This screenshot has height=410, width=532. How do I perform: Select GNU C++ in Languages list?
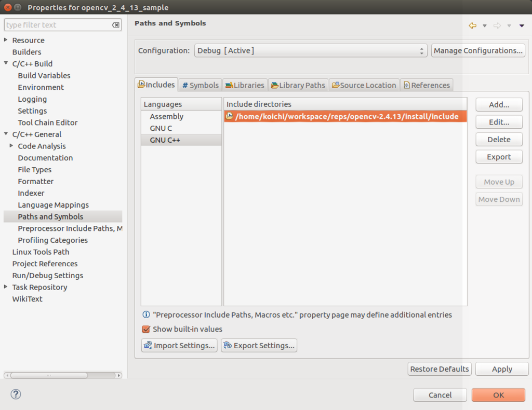(181, 140)
